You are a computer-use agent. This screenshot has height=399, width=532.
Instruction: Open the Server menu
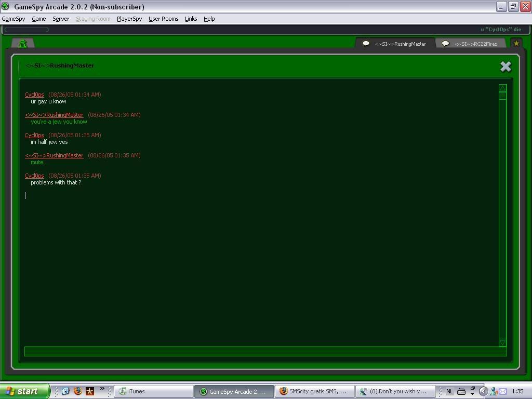61,19
